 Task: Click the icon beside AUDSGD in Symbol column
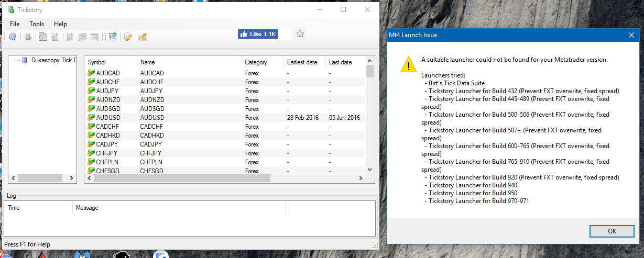91,109
